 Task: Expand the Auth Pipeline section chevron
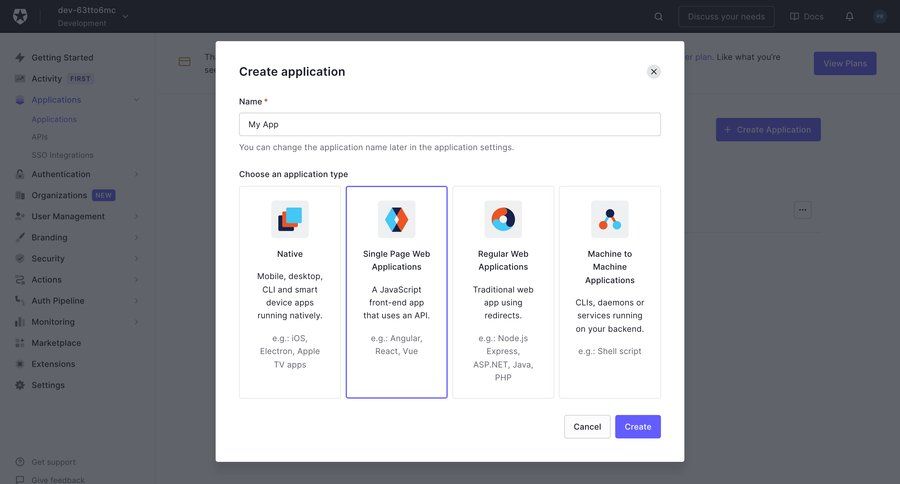click(x=137, y=300)
